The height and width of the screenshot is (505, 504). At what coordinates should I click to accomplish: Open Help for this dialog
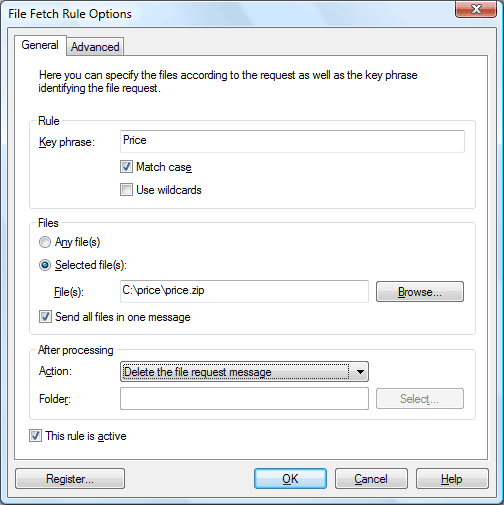pyautogui.click(x=452, y=479)
